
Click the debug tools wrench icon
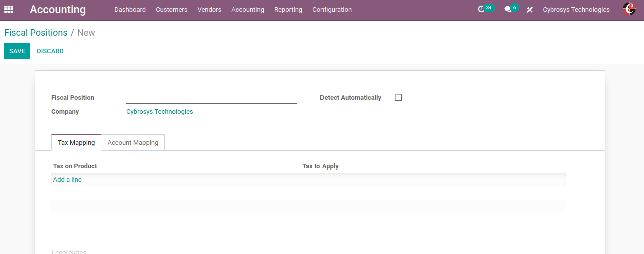[x=530, y=10]
